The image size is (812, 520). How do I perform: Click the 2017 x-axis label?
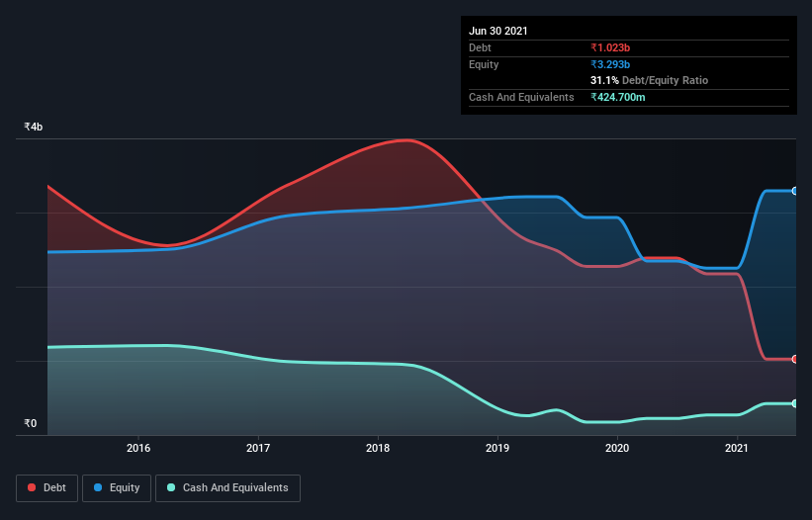pyautogui.click(x=258, y=448)
